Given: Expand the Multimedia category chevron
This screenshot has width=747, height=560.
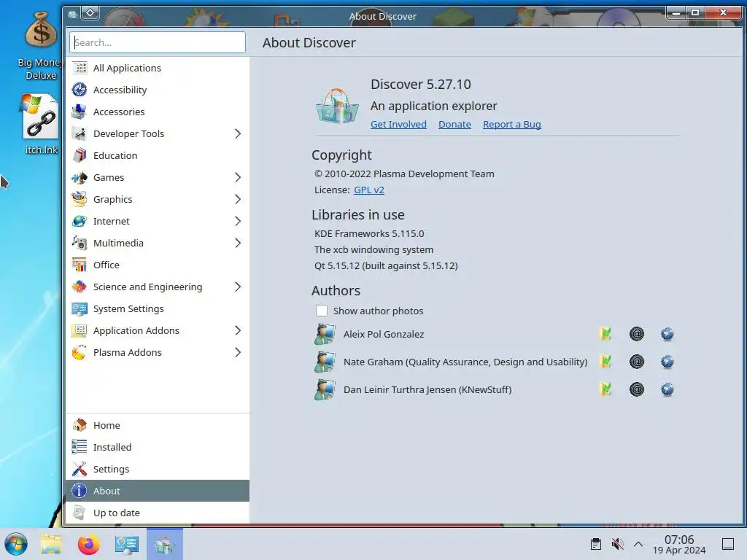Looking at the screenshot, I should (x=238, y=244).
